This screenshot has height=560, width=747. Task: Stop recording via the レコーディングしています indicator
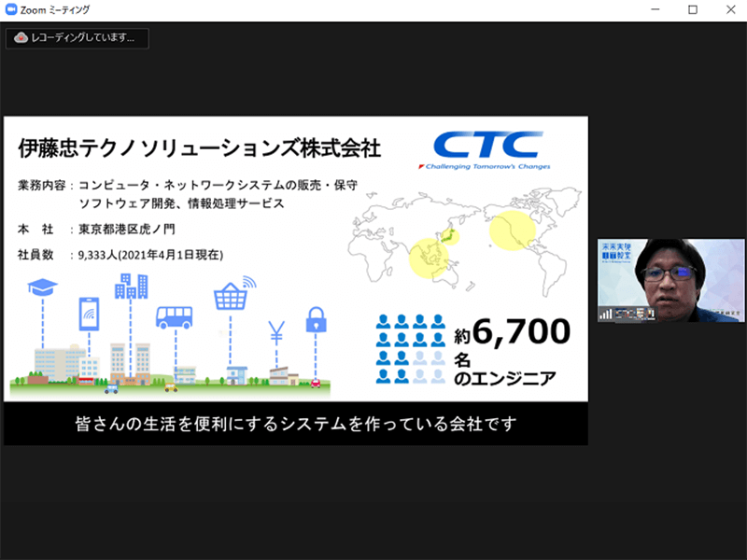click(x=75, y=39)
